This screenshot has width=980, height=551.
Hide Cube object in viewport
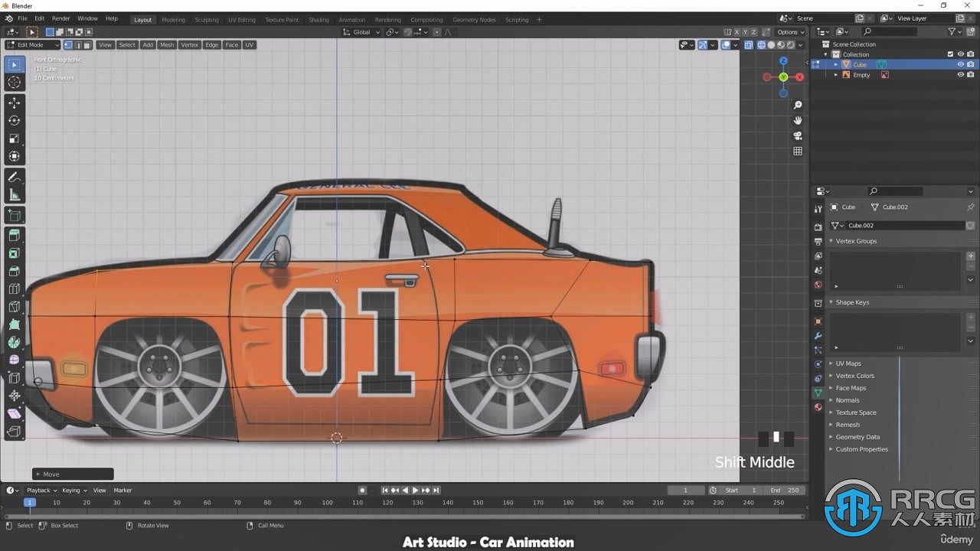pyautogui.click(x=960, y=64)
